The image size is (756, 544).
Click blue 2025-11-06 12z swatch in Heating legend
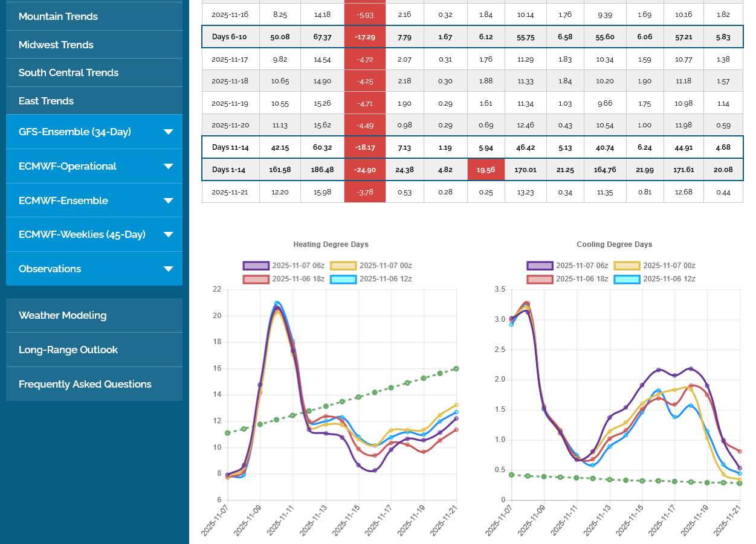(343, 279)
